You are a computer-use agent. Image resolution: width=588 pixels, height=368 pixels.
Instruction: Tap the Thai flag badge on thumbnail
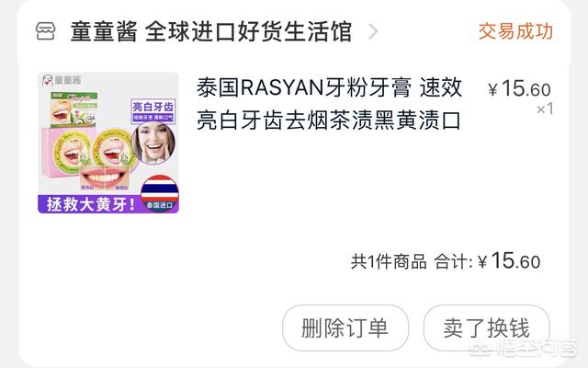[159, 194]
